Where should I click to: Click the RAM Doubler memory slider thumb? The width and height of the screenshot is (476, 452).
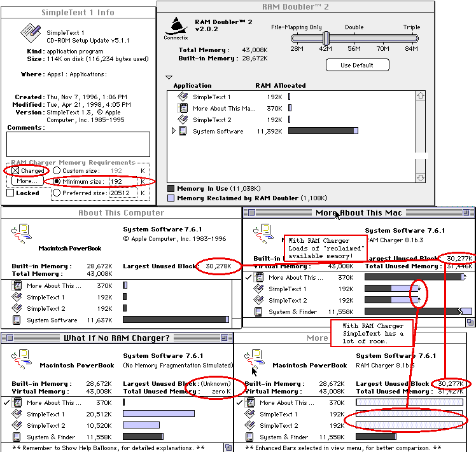pos(326,38)
